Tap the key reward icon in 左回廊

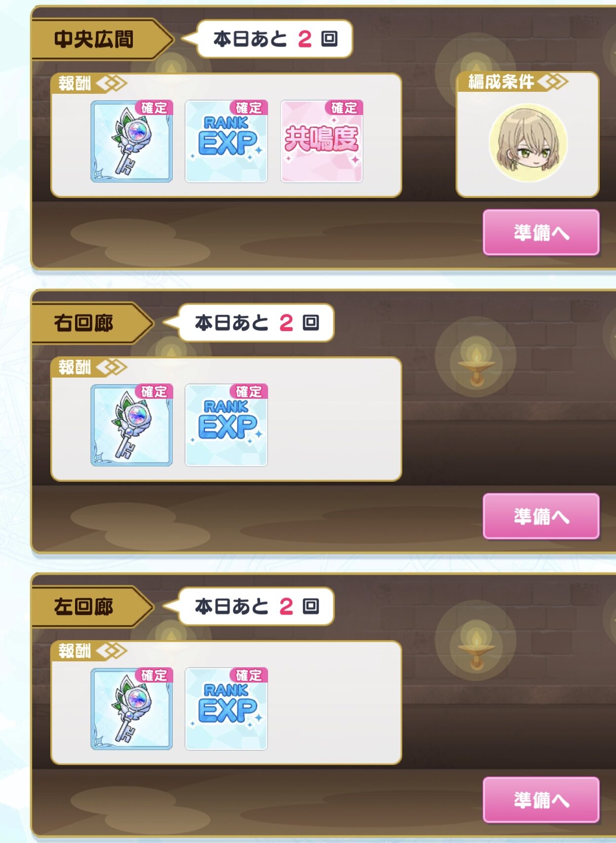(132, 709)
